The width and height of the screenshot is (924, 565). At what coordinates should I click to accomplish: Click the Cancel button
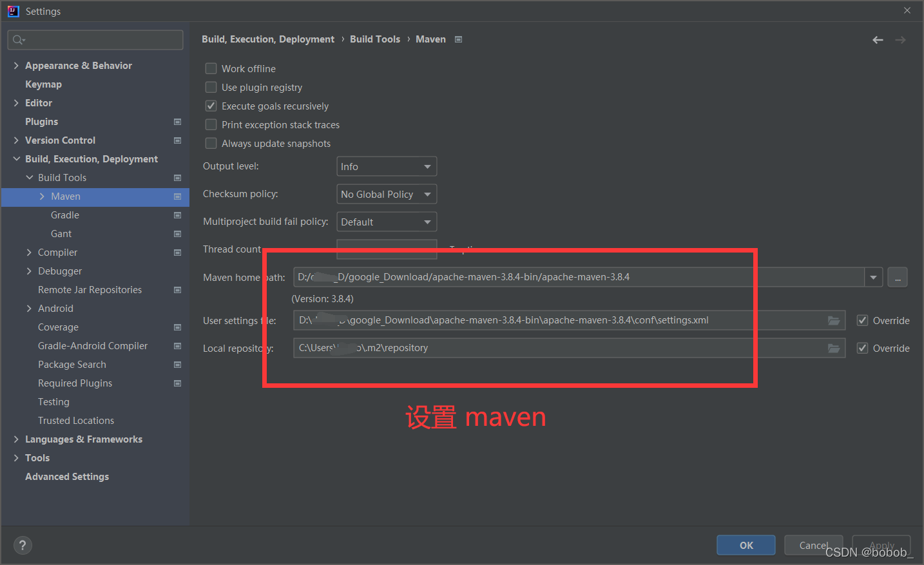pos(814,545)
